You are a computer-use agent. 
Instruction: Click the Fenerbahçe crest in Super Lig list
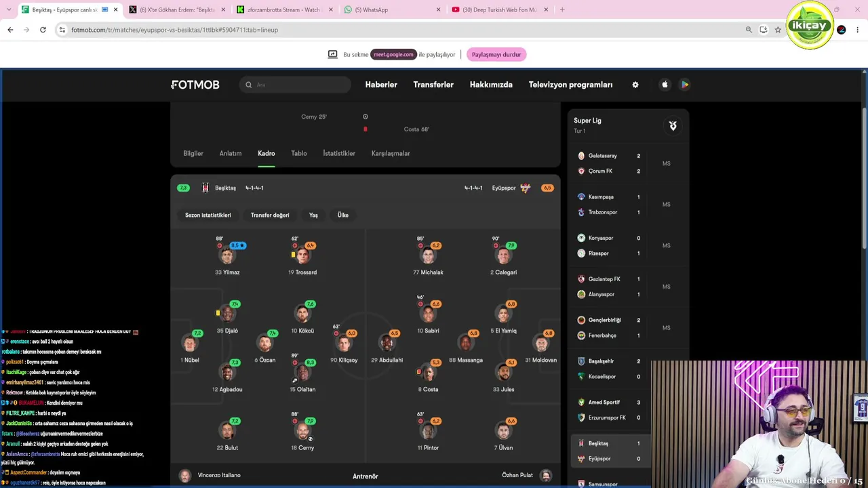(581, 335)
